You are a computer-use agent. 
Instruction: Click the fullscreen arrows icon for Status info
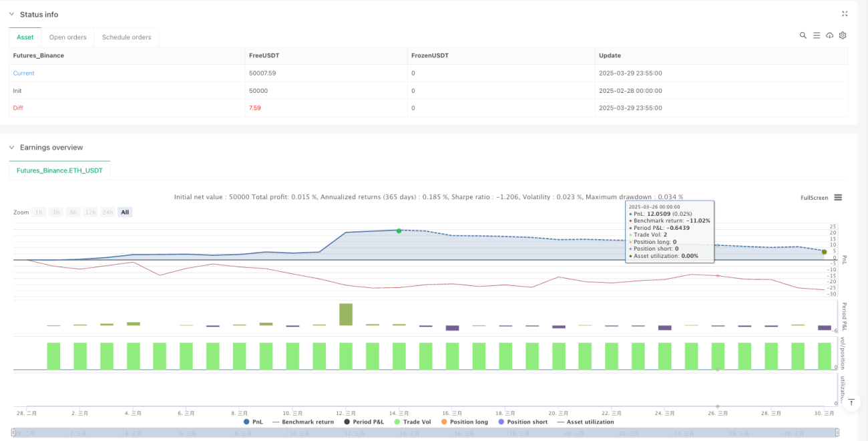pos(845,13)
